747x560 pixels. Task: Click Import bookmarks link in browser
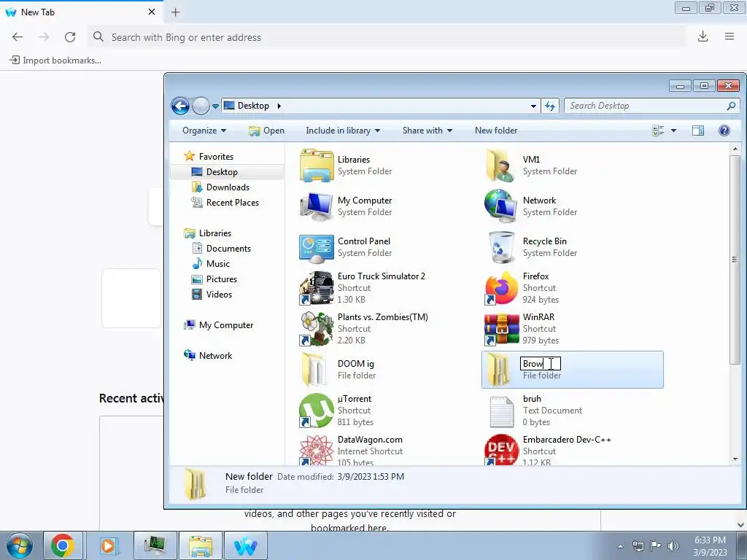pos(55,61)
